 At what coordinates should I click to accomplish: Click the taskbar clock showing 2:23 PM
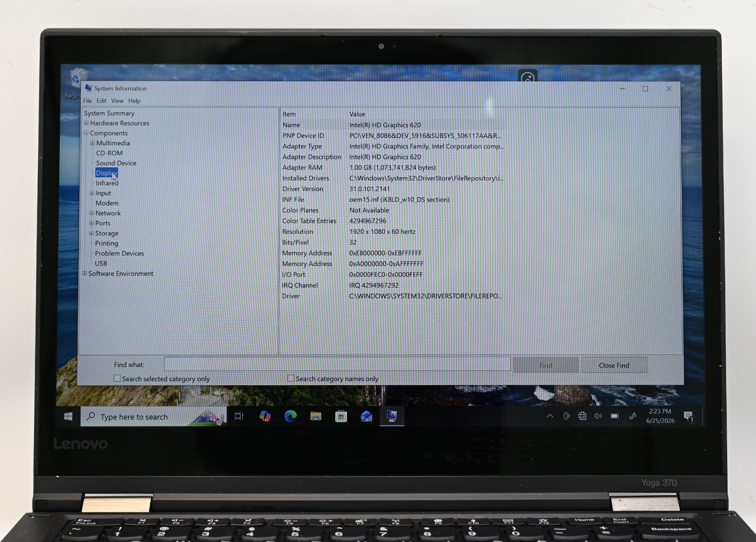click(660, 416)
